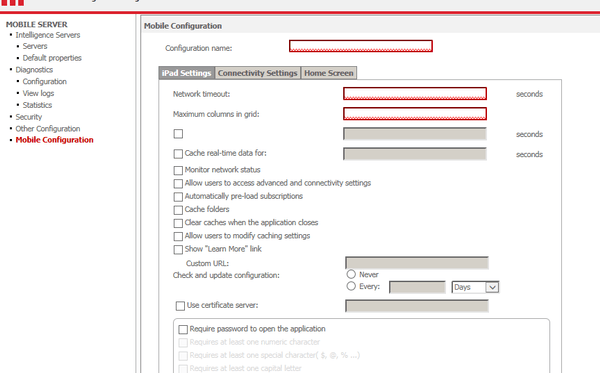Click the Network timeout field

pos(415,94)
